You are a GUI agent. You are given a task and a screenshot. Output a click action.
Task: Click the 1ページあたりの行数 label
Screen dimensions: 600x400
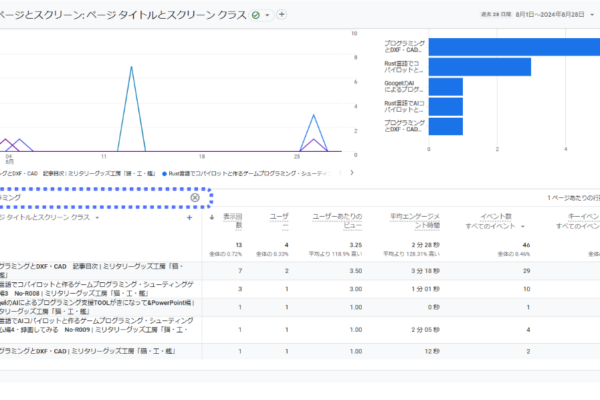[x=573, y=198]
